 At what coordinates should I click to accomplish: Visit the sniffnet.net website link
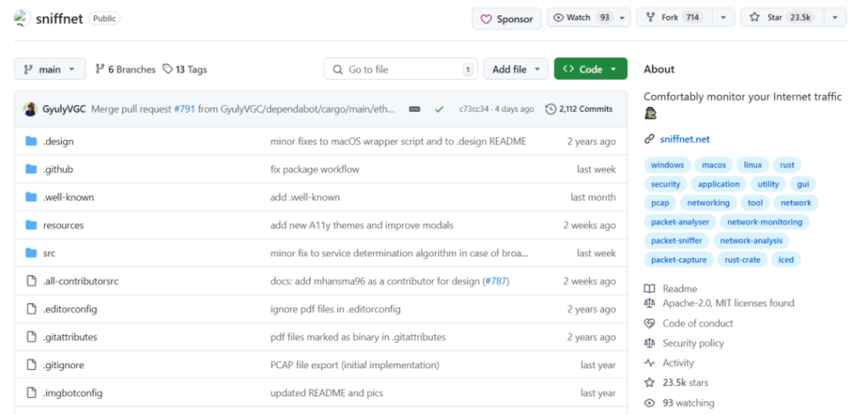tap(684, 139)
